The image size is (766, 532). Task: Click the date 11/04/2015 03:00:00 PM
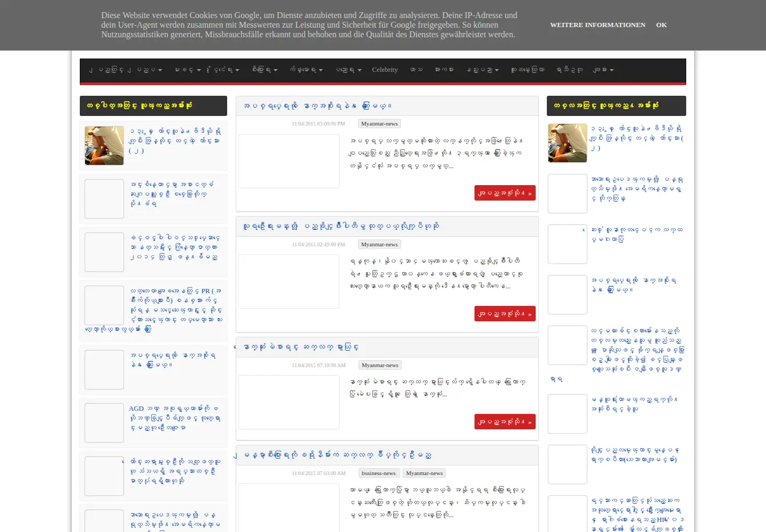(x=318, y=124)
